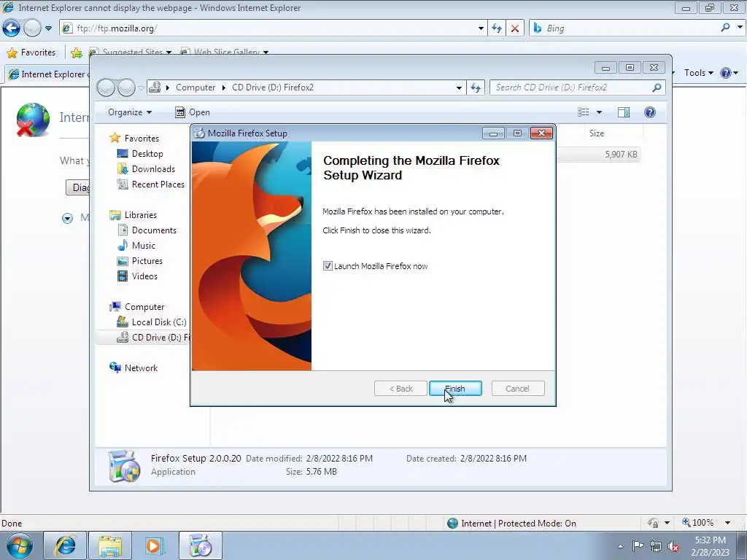Refresh the Explorer address bar
The height and width of the screenshot is (560, 747).
pos(476,87)
